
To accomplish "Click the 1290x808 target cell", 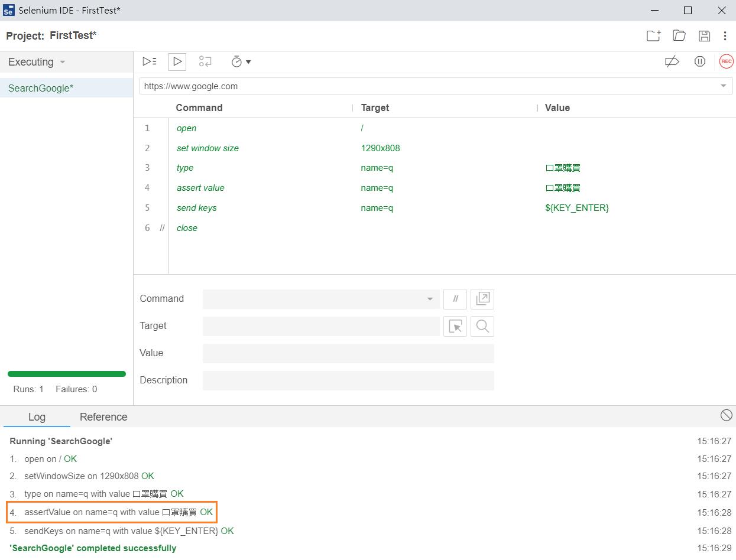I will click(380, 148).
